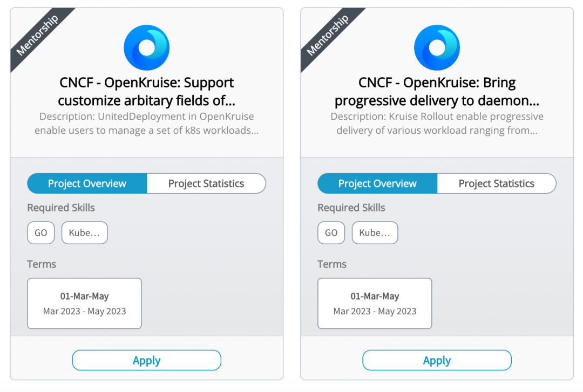The image size is (583, 392).
Task: Open Project Statistics tab on right card
Action: click(497, 183)
